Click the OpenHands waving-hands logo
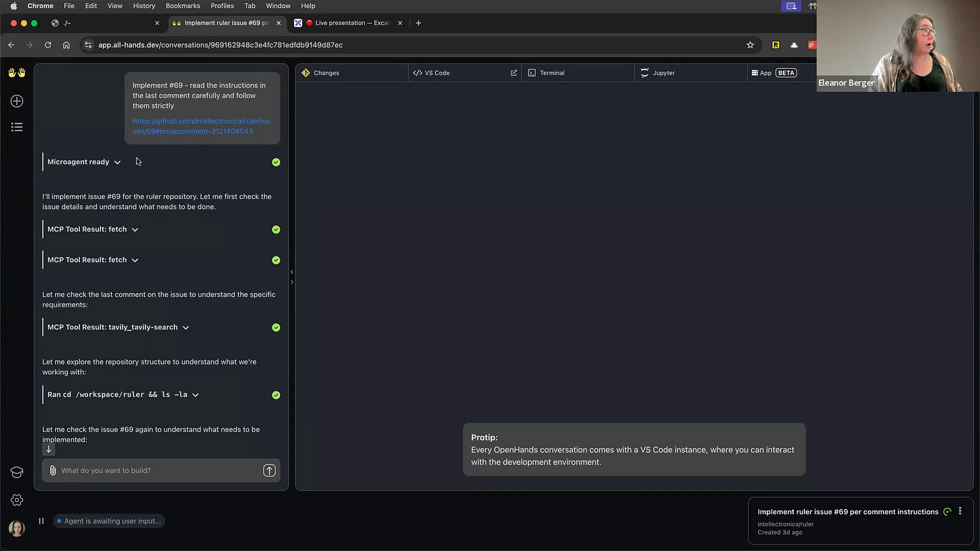980x551 pixels. [16, 73]
